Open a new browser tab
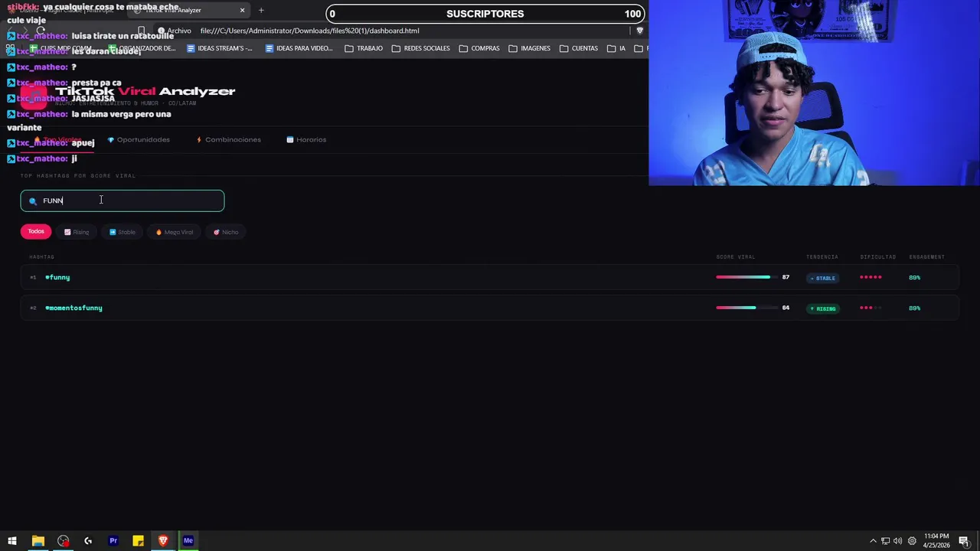Viewport: 980px width, 551px height. pos(261,10)
